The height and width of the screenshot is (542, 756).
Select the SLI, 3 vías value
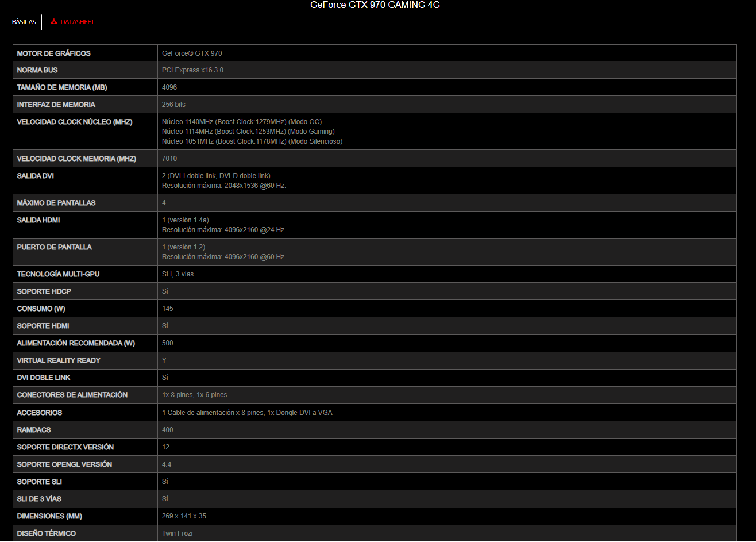(178, 274)
